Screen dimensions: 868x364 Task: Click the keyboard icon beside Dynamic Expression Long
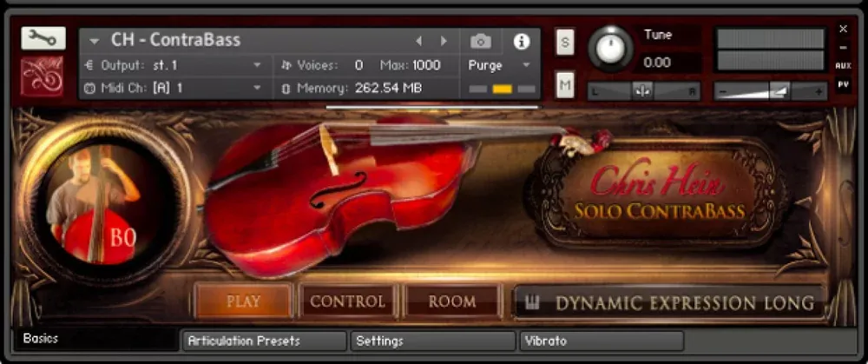click(x=532, y=303)
